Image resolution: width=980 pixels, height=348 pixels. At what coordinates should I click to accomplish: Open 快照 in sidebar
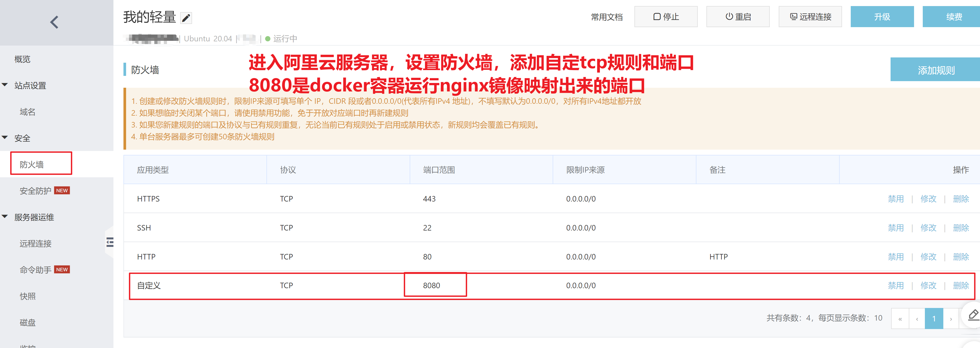[x=27, y=296]
